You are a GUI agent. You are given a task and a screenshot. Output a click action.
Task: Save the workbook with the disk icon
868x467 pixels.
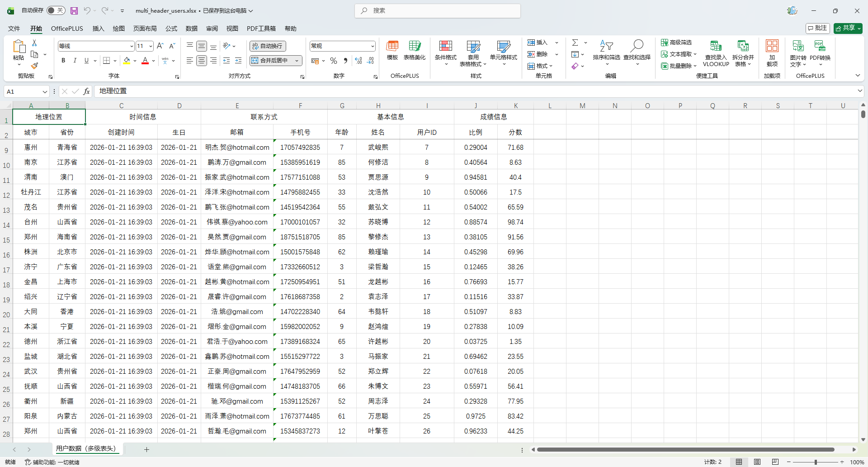[x=75, y=10]
